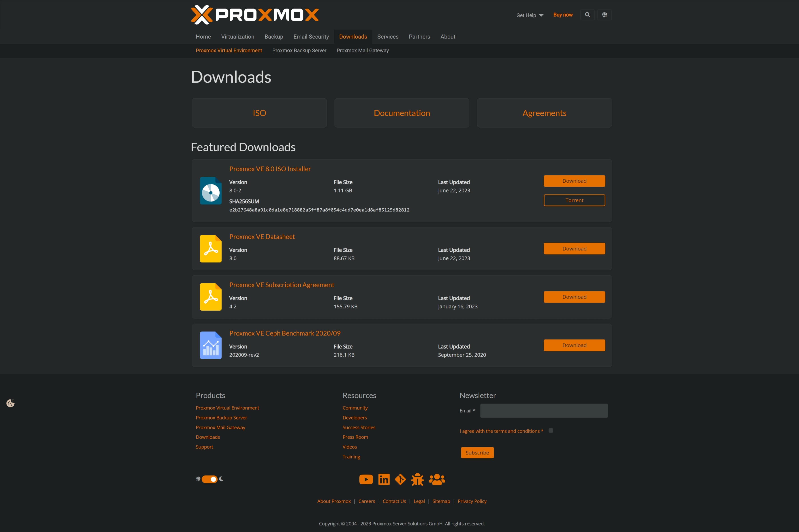Open the Git repository icon in footer
Viewport: 799px width, 532px height.
[x=400, y=479]
